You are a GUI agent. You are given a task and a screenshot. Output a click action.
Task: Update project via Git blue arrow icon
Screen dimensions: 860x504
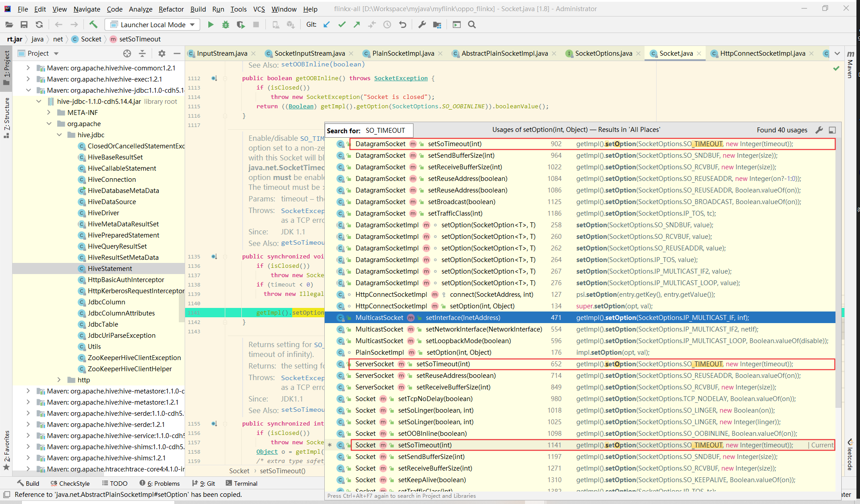pyautogui.click(x=327, y=25)
